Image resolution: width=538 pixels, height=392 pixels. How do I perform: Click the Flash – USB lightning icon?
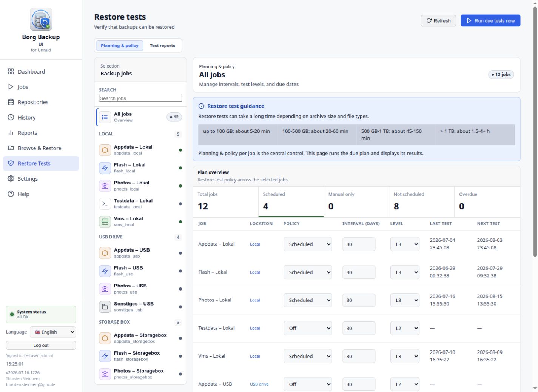point(105,271)
